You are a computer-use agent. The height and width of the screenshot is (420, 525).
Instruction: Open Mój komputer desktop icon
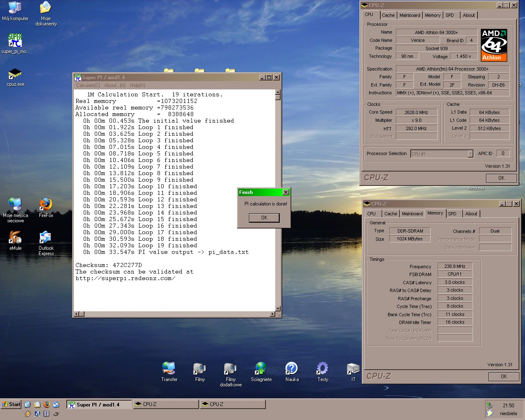coord(15,11)
